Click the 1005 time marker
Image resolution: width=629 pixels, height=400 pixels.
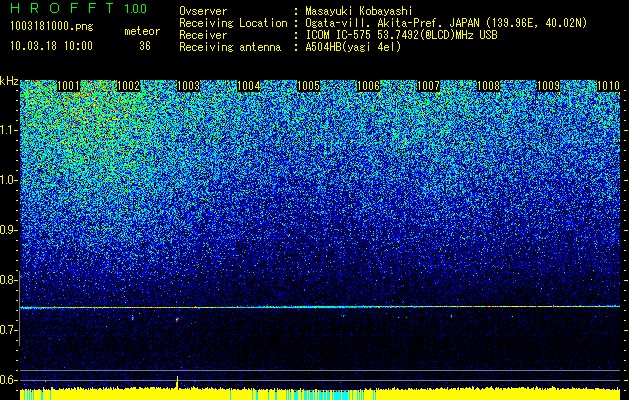coord(308,86)
